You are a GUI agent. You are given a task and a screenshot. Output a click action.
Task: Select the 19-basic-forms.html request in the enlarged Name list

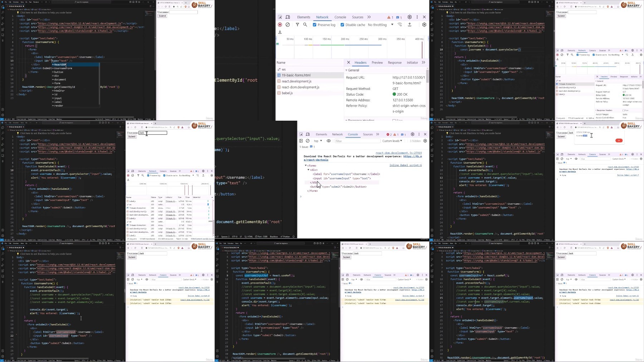click(310, 75)
